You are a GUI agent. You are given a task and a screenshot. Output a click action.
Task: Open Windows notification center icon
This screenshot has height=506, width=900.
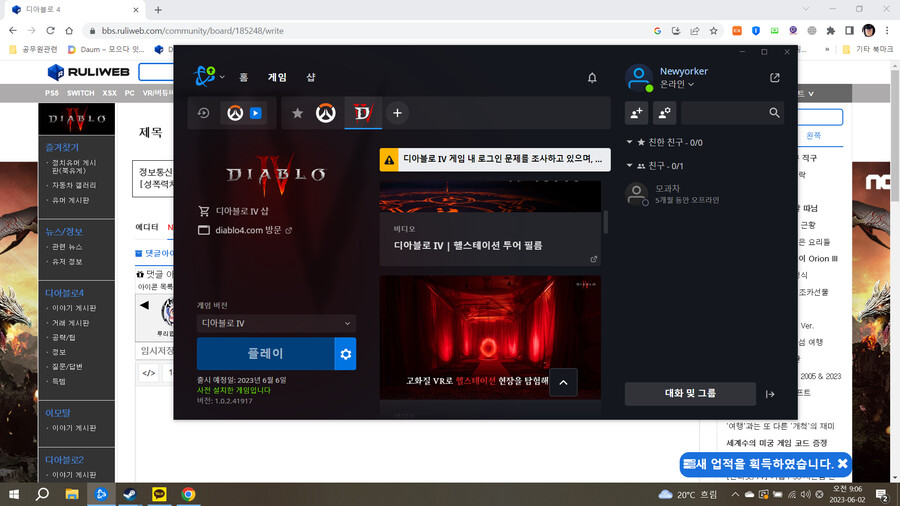coord(882,494)
